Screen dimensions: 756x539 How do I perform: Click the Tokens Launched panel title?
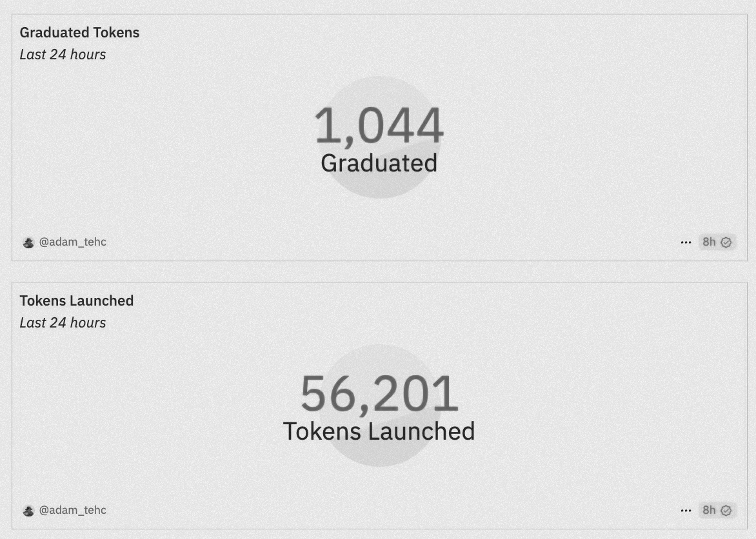(x=77, y=301)
